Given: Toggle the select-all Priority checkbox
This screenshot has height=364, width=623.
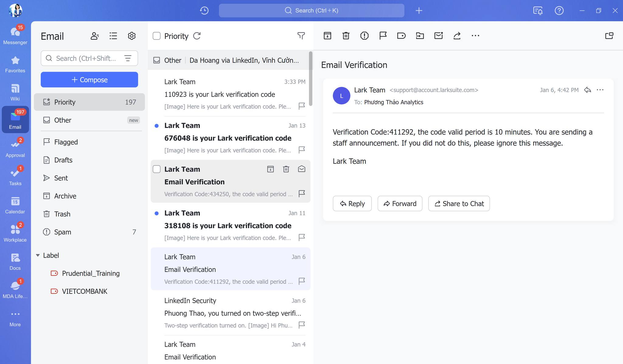Looking at the screenshot, I should click(x=157, y=36).
